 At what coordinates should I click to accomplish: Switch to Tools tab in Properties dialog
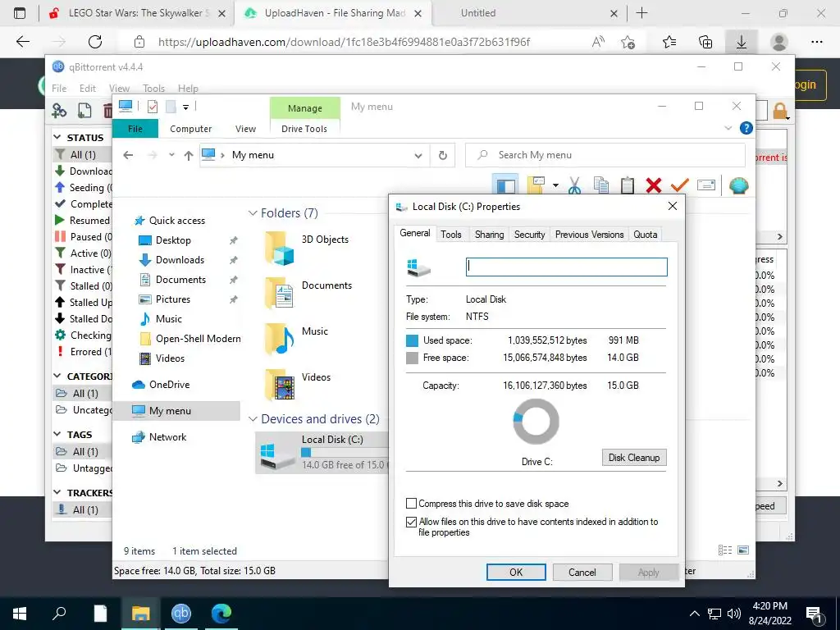(x=450, y=235)
